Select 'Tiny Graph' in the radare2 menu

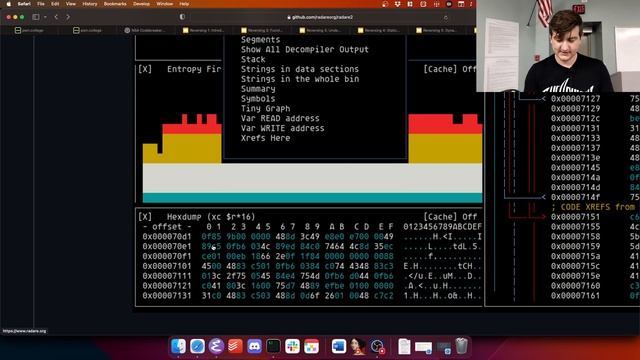[265, 109]
